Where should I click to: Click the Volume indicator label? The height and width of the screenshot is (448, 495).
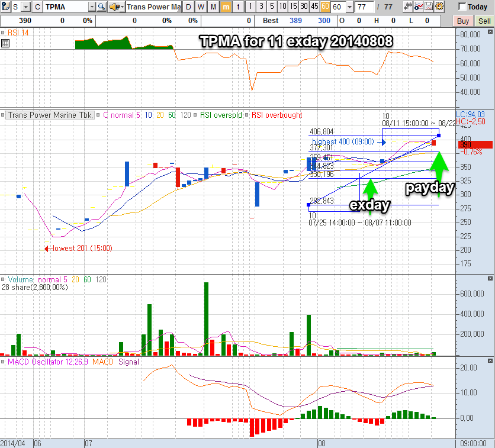click(20, 279)
